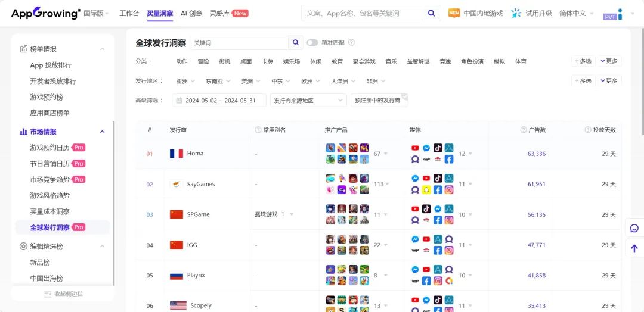
Task: Click the help icon next to 广告数
Action: (524, 130)
